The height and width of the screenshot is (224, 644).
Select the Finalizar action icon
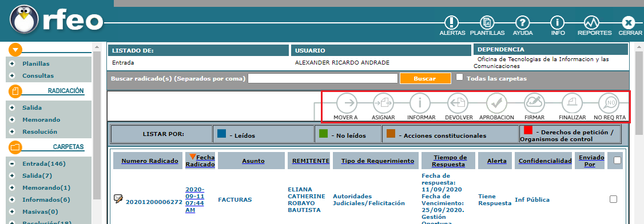(x=572, y=103)
